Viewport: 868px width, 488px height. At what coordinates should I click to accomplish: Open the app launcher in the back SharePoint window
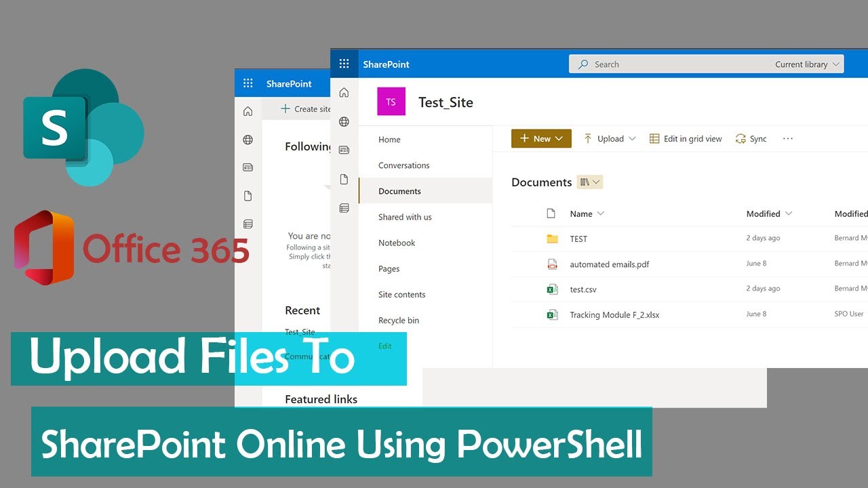(248, 83)
